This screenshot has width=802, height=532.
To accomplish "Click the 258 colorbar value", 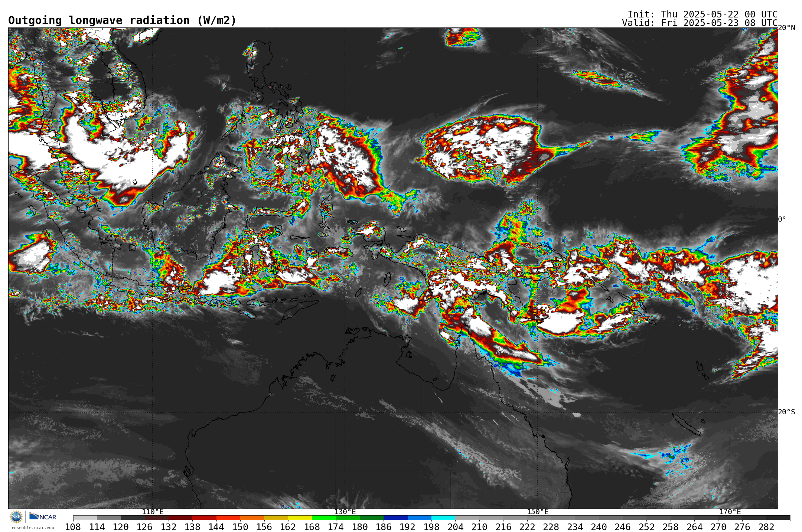I will [x=670, y=527].
